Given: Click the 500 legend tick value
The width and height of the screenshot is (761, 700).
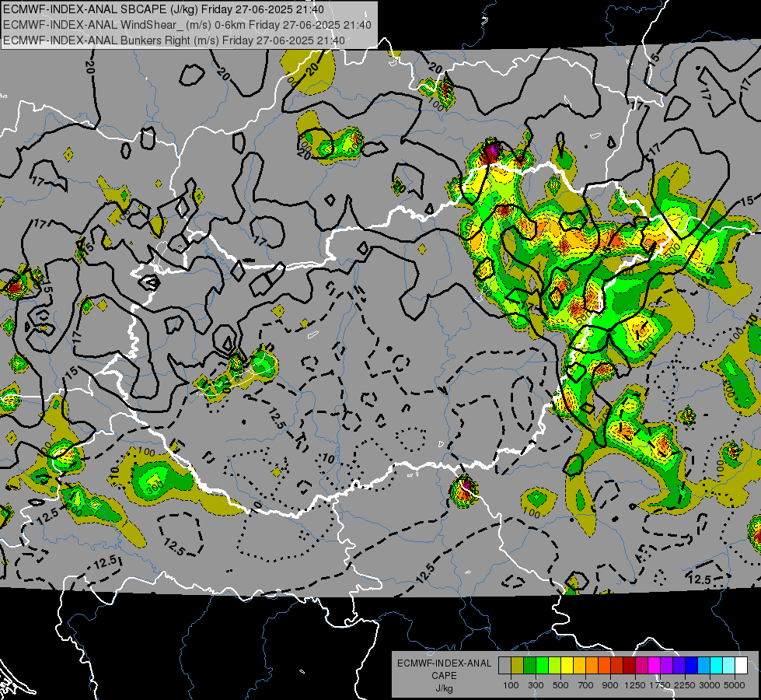Looking at the screenshot, I should 560,685.
